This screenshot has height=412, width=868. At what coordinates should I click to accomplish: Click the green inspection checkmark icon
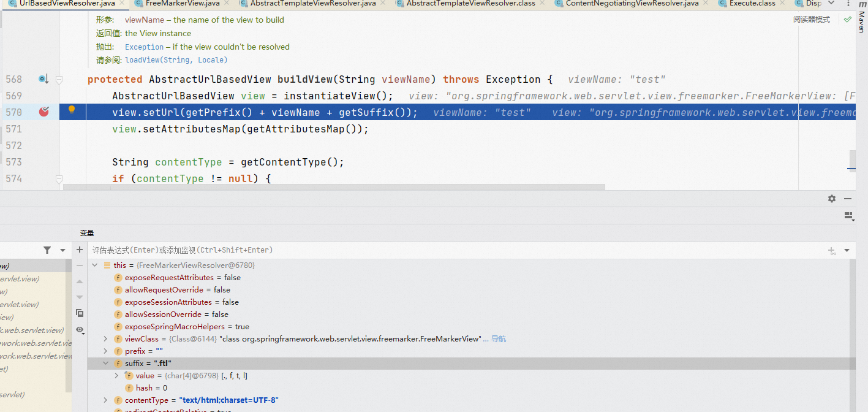pyautogui.click(x=848, y=20)
